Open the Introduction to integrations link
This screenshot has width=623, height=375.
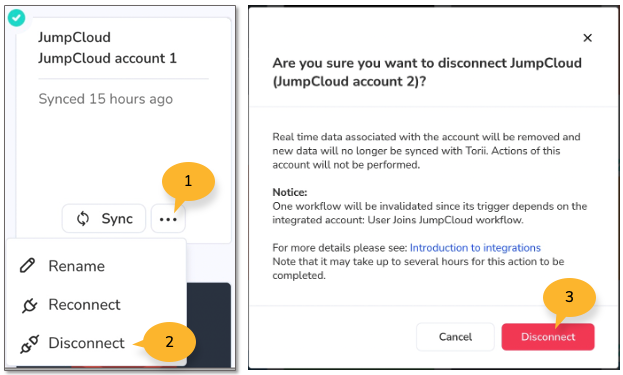[475, 248]
